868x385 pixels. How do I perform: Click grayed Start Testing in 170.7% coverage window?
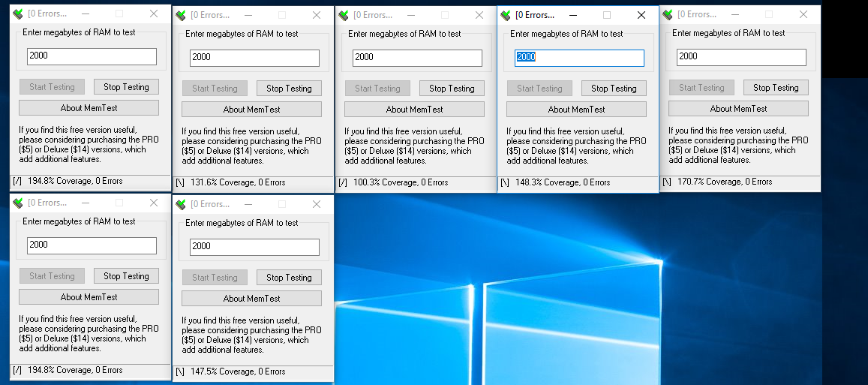(702, 88)
